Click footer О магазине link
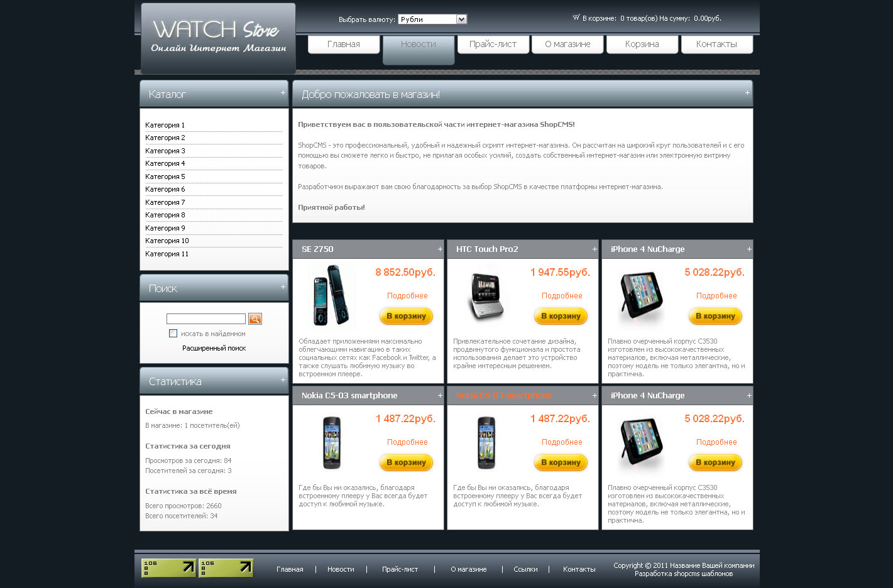The height and width of the screenshot is (588, 893). click(x=469, y=569)
